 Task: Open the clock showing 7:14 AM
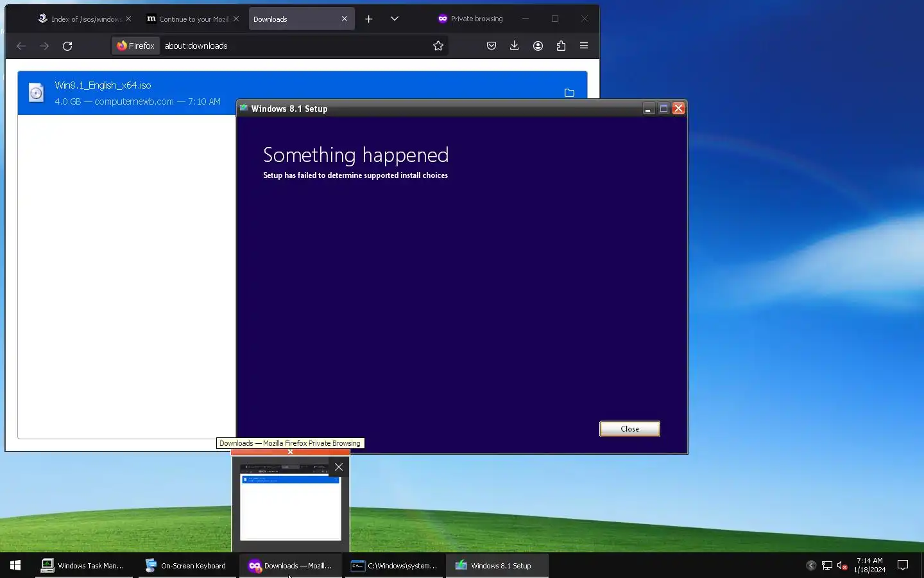(x=869, y=565)
